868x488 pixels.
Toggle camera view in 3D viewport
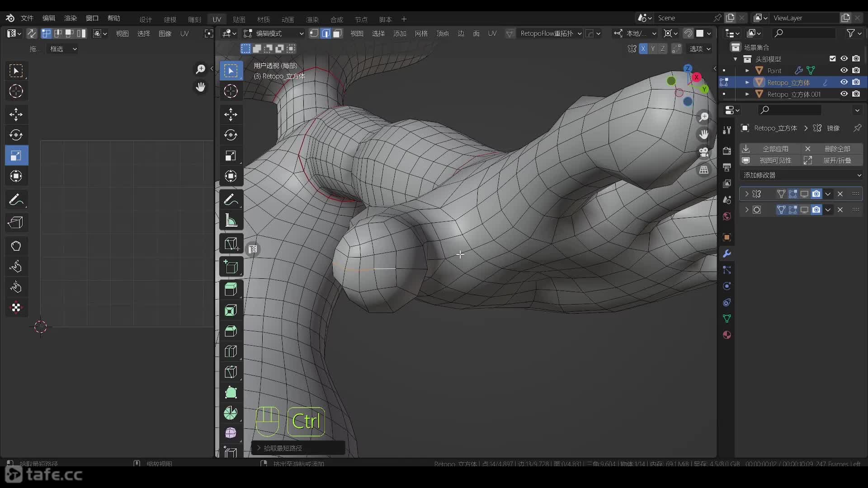point(704,152)
